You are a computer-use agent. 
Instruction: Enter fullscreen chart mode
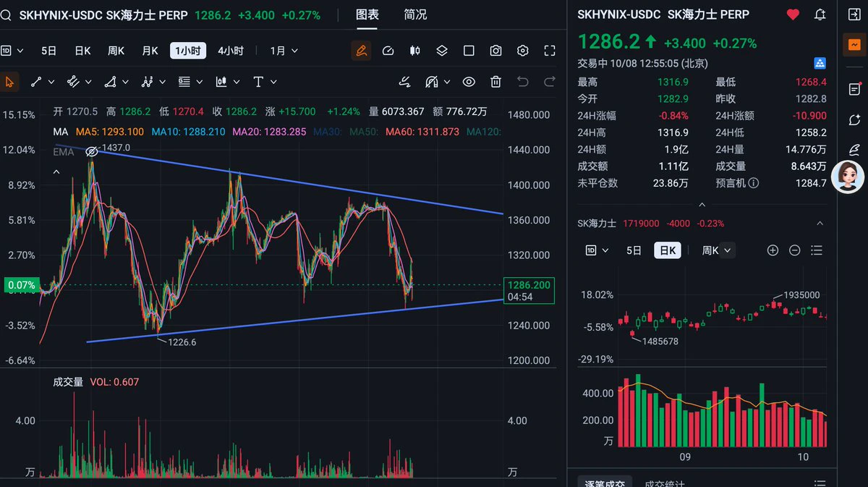click(x=550, y=51)
